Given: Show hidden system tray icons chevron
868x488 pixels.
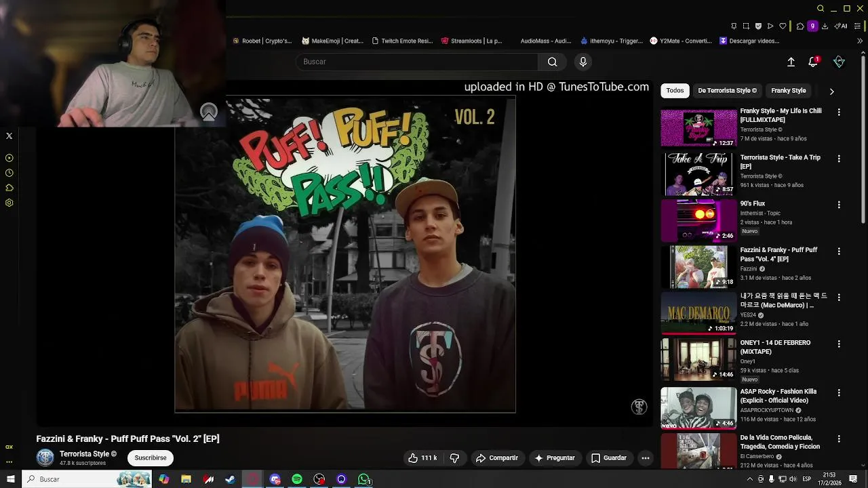Looking at the screenshot, I should 749,479.
